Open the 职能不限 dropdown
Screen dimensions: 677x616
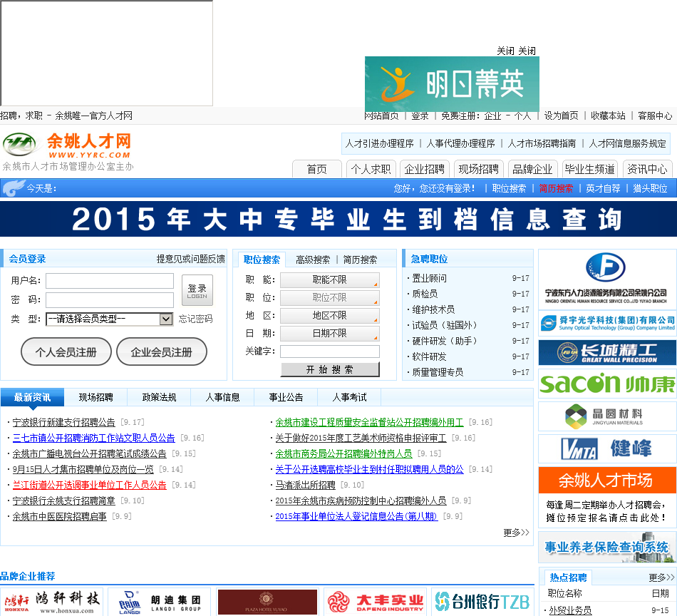(x=330, y=280)
